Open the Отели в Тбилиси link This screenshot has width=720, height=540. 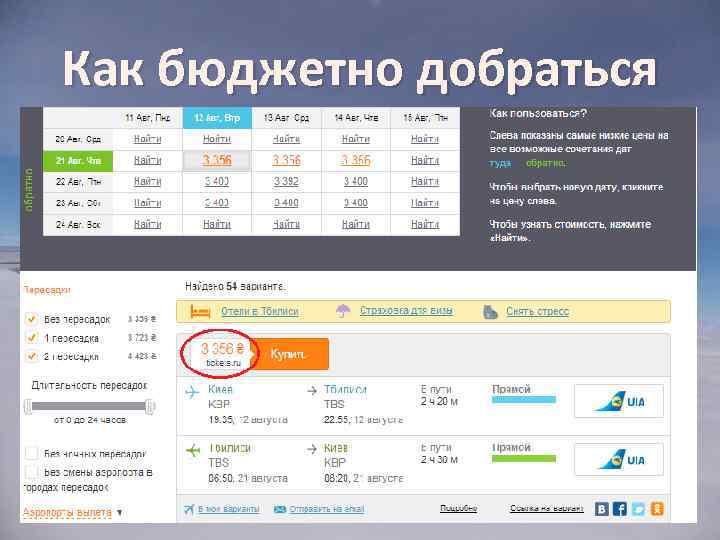coord(260,312)
